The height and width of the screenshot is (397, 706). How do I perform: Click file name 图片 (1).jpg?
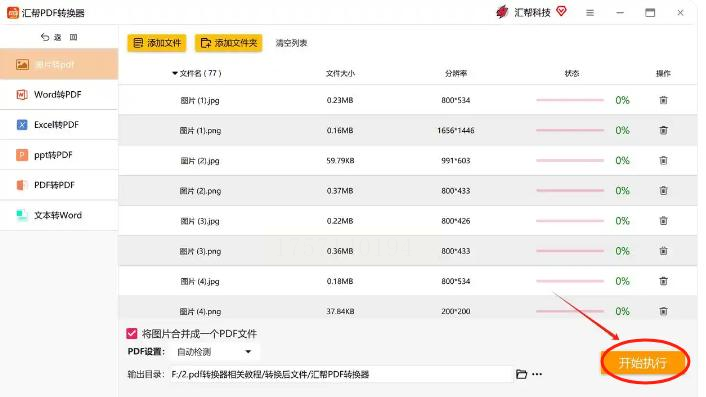pos(200,100)
